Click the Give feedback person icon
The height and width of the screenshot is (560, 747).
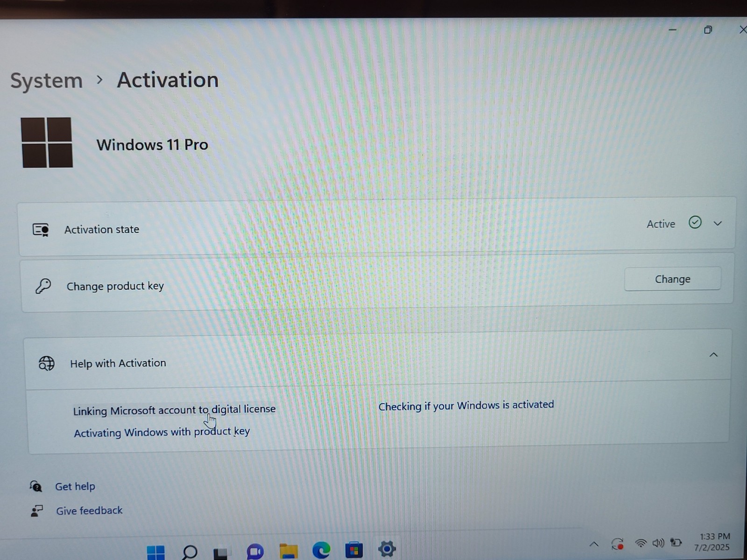click(36, 511)
